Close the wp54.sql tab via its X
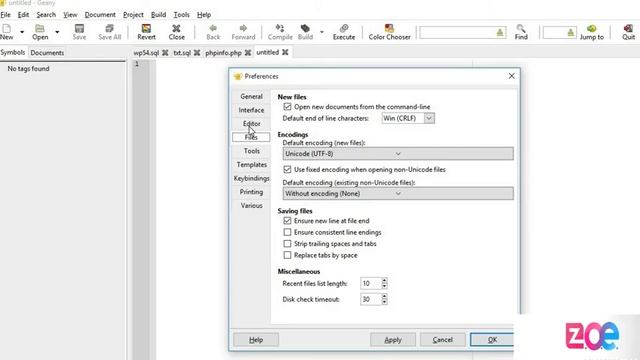 coord(165,53)
